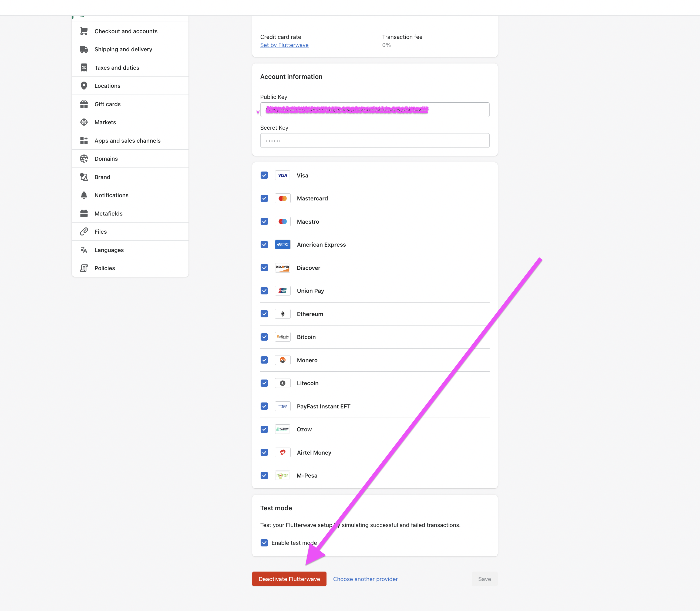The width and height of the screenshot is (700, 611).
Task: Navigate to Notifications settings
Action: pyautogui.click(x=130, y=195)
